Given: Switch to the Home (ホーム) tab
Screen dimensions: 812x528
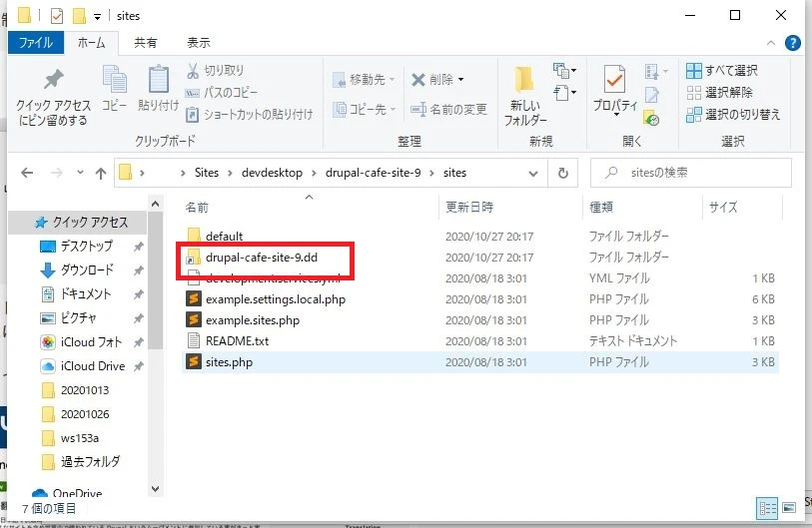Looking at the screenshot, I should click(91, 43).
